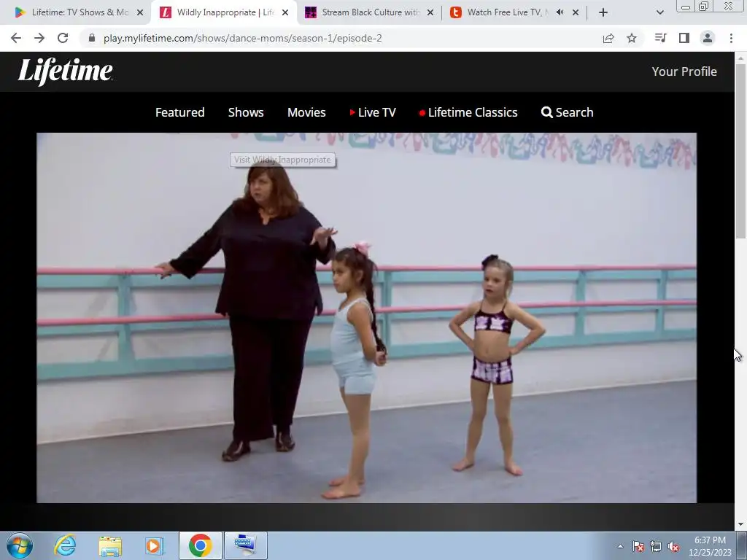Toggle the browser side panel

tap(684, 38)
